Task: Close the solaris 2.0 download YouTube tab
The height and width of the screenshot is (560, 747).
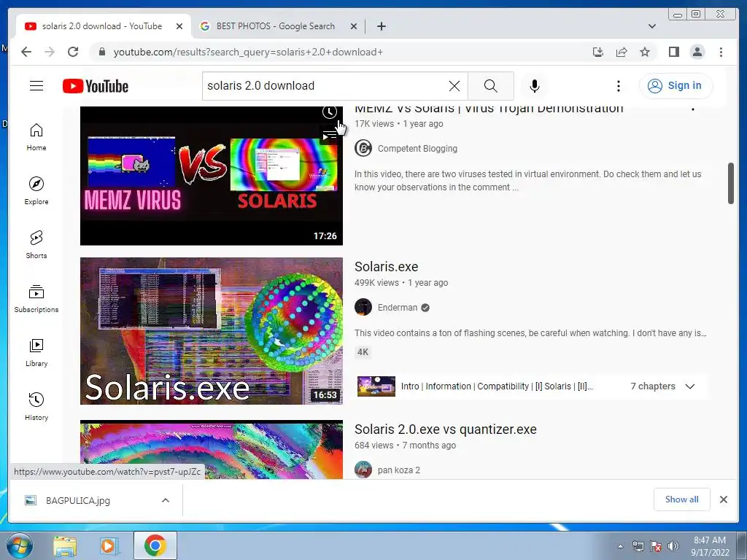Action: click(x=179, y=26)
